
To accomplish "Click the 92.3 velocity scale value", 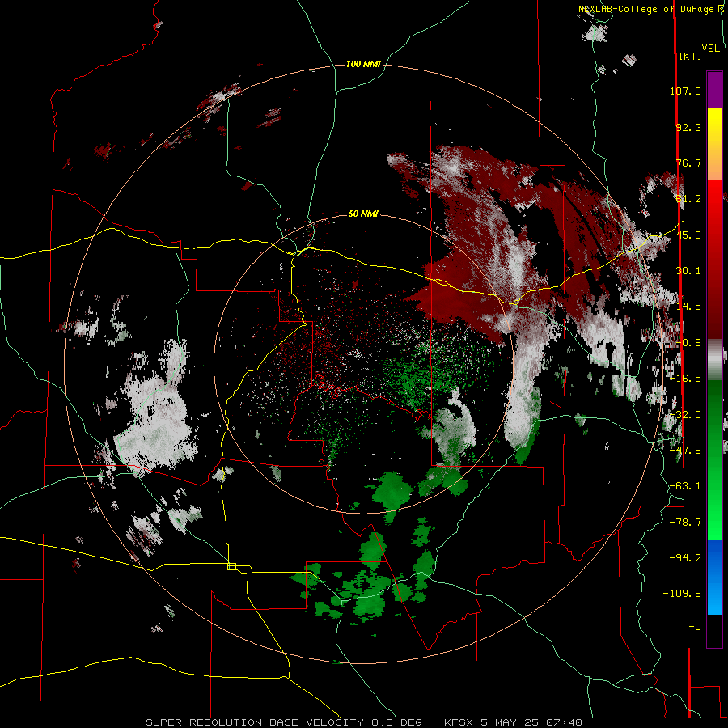I will pos(688,127).
